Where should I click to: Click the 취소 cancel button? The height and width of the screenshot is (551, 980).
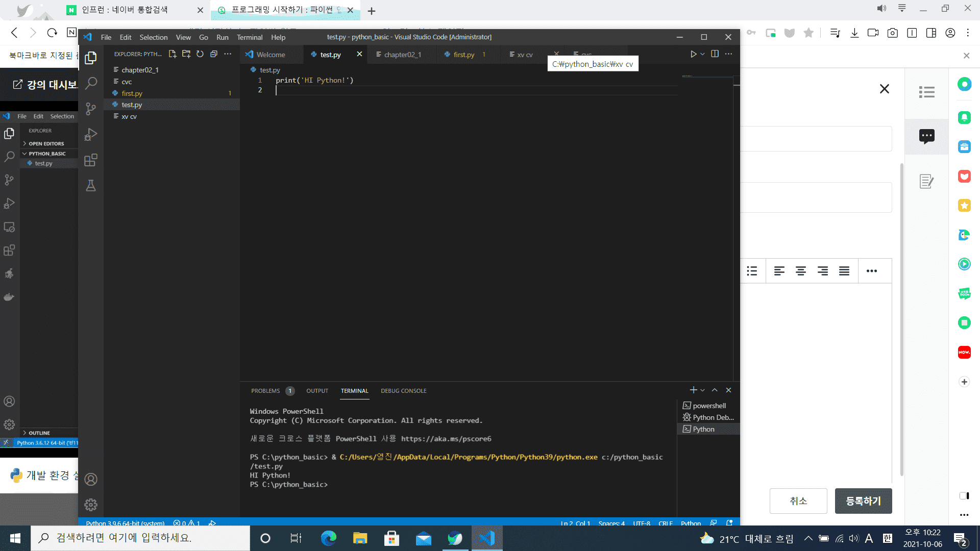tap(798, 501)
